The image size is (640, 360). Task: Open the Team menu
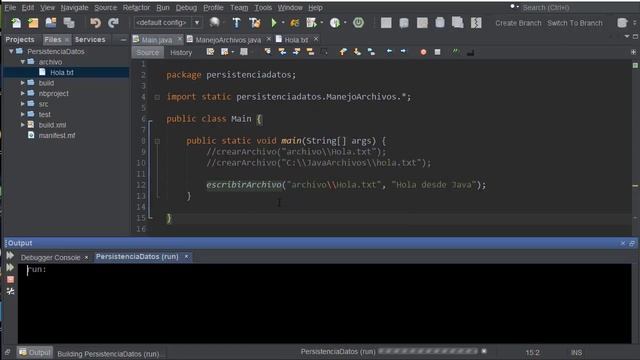point(239,7)
